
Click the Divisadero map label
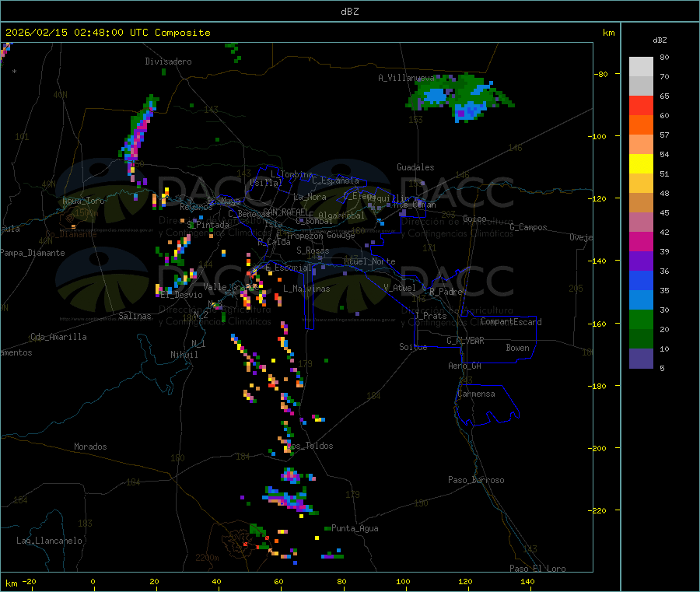[x=168, y=61]
